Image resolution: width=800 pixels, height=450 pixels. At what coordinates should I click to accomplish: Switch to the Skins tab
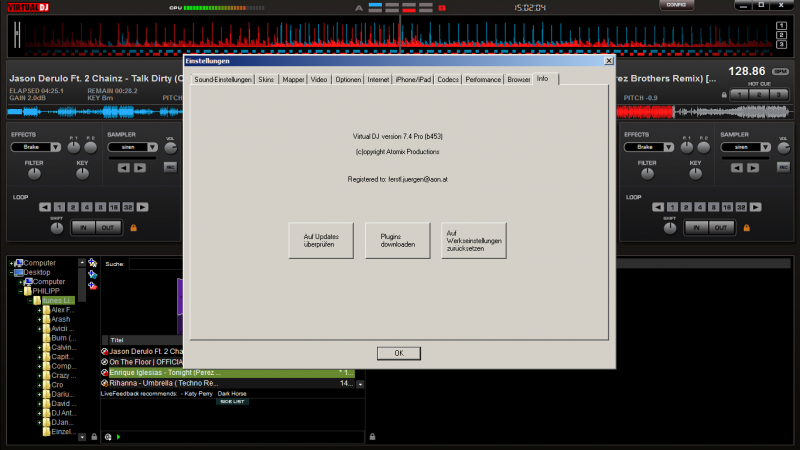266,80
